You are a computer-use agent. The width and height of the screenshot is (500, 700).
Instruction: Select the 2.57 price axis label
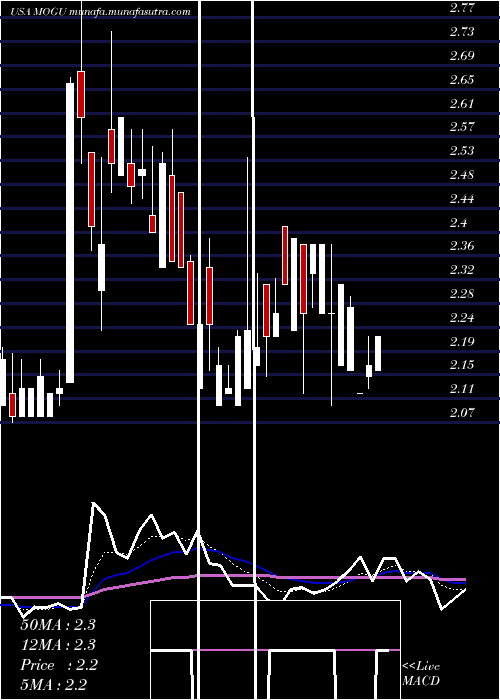(x=462, y=127)
